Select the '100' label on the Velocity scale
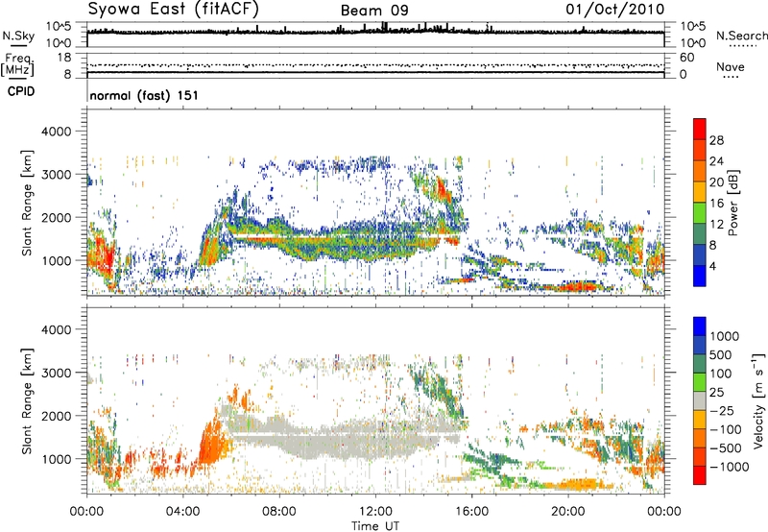Image resolution: width=768 pixels, height=532 pixels. 721,374
